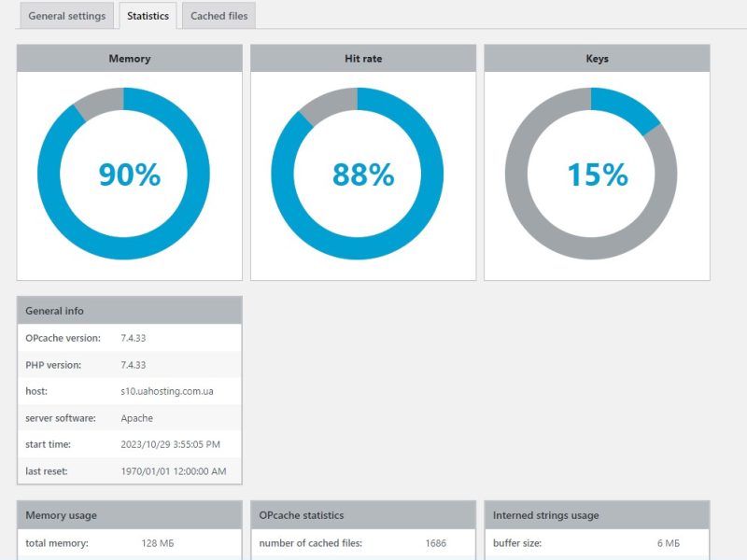The image size is (747, 560).
Task: Click the OPcache statistics section header
Action: pyautogui.click(x=301, y=515)
